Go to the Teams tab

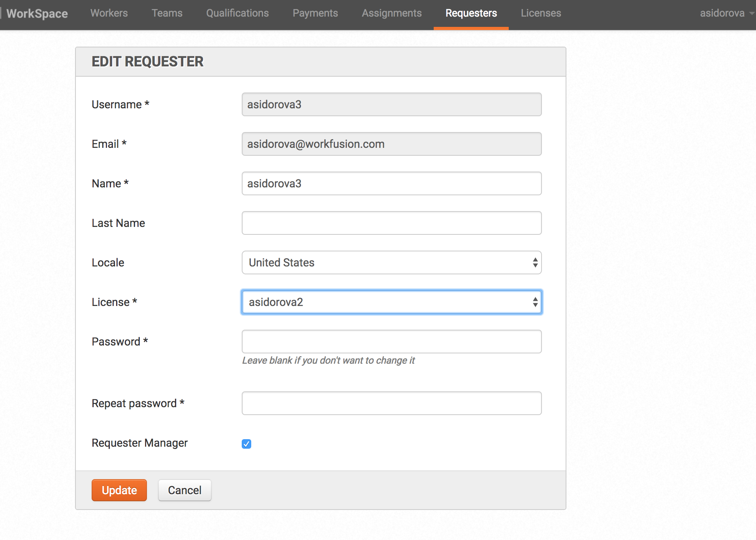pyautogui.click(x=167, y=13)
